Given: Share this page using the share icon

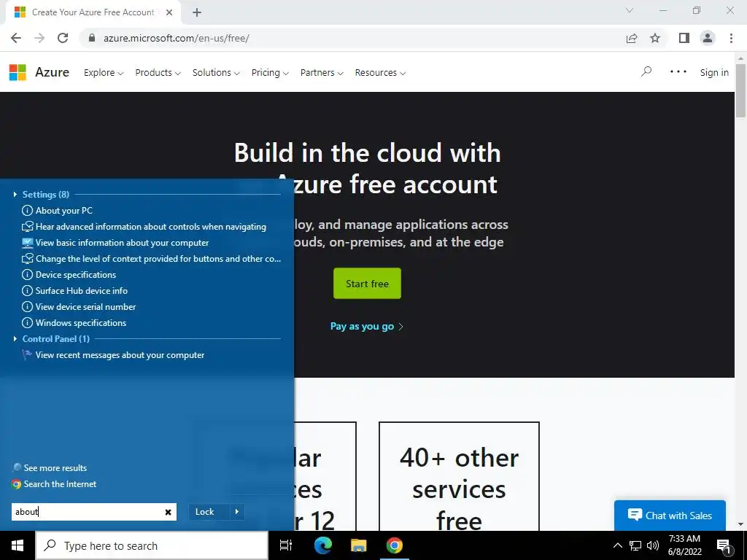Looking at the screenshot, I should coord(632,38).
